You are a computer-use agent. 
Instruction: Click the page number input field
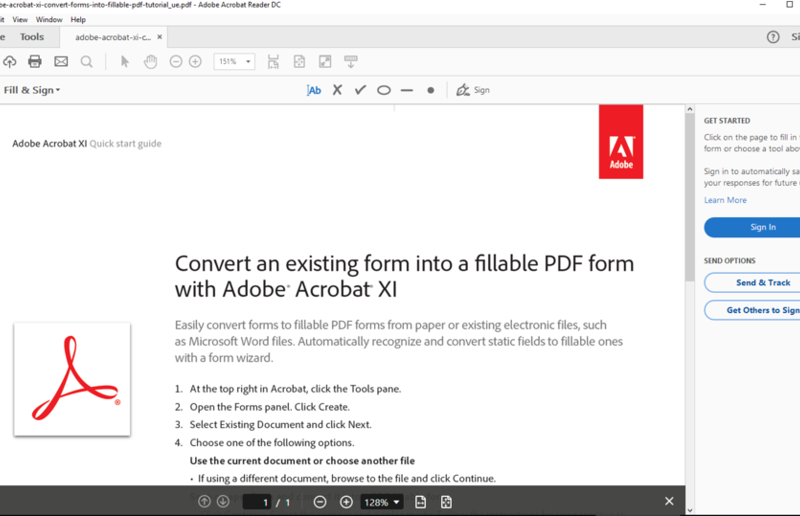pyautogui.click(x=257, y=502)
